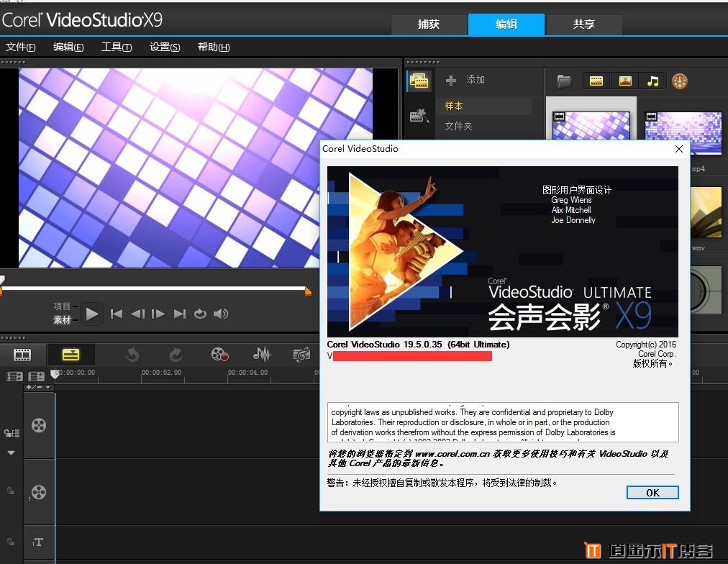Viewport: 728px width, 564px height.
Task: Open the 共享 share tab
Action: pos(584,24)
